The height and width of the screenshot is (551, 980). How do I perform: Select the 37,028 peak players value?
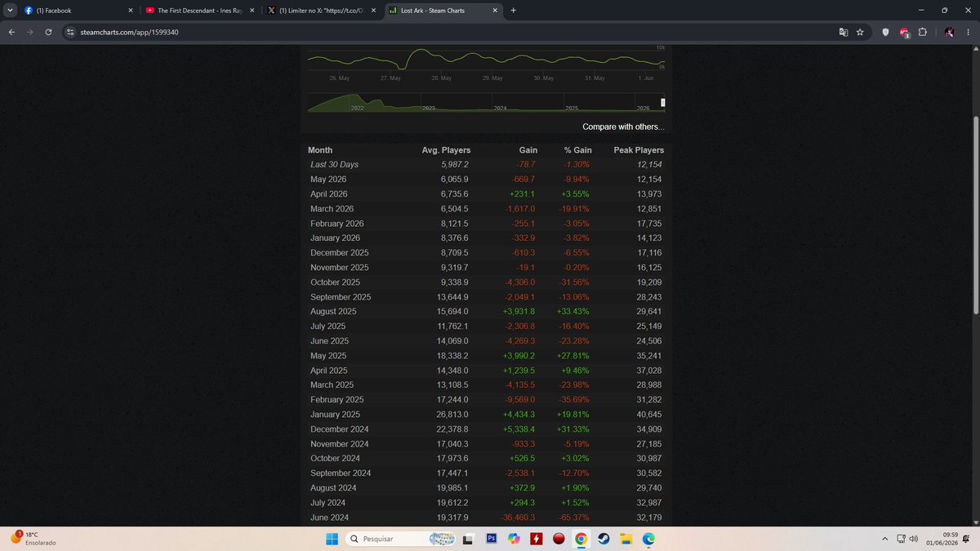(649, 370)
